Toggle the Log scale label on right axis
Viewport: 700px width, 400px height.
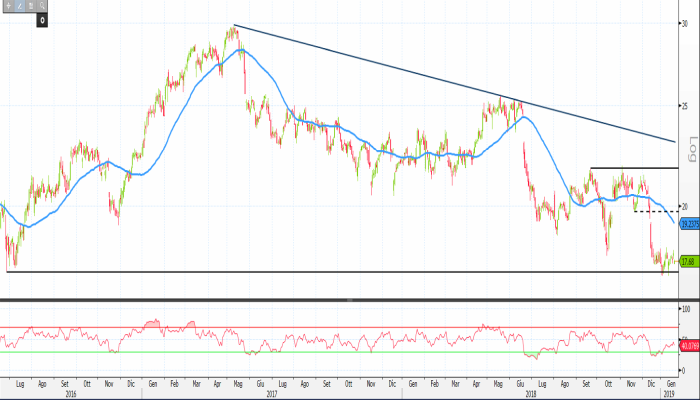click(691, 151)
